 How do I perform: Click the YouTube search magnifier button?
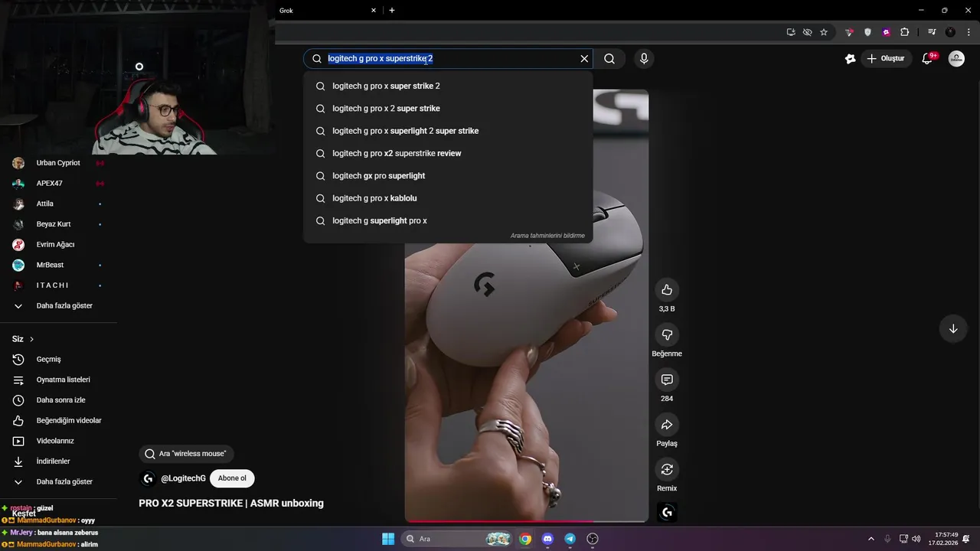click(x=609, y=58)
